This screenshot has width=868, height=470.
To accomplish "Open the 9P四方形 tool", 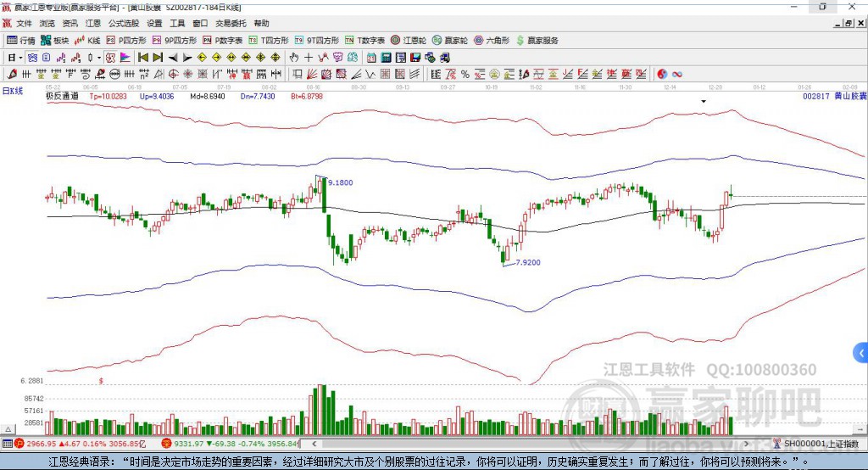I will (175, 41).
